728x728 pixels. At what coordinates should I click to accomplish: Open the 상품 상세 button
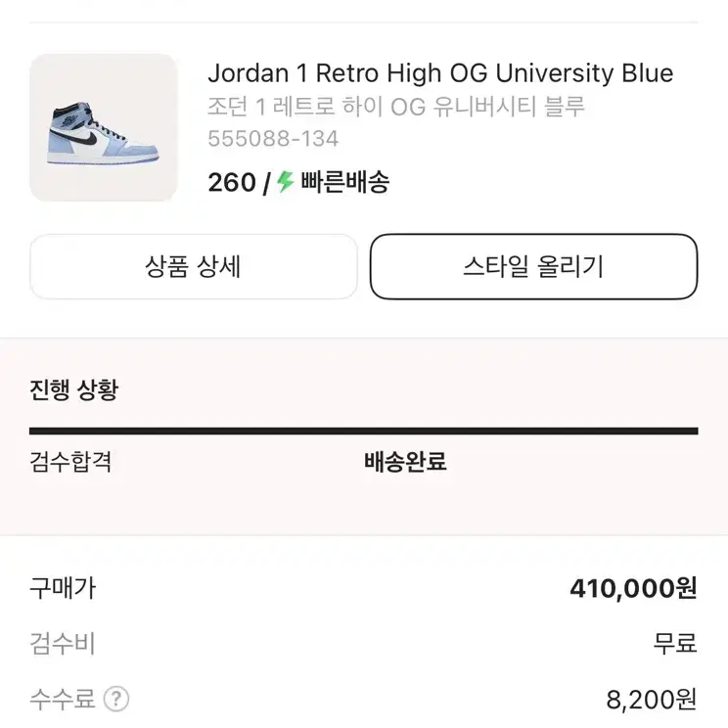pos(193,266)
